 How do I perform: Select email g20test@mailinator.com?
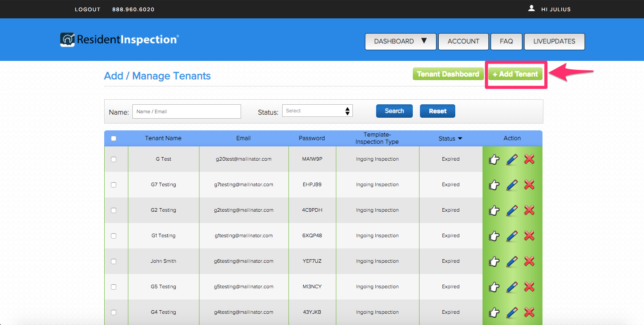pyautogui.click(x=243, y=159)
